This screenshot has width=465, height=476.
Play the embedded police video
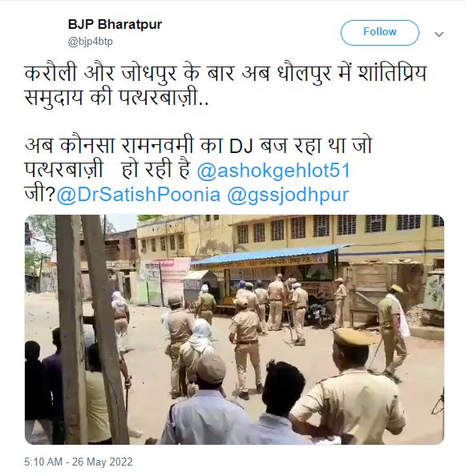[234, 329]
